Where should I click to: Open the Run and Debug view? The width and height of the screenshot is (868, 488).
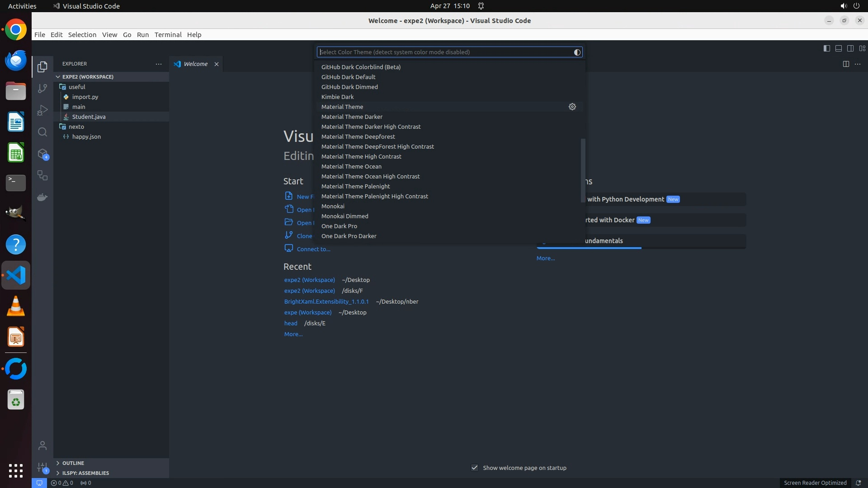coord(42,110)
